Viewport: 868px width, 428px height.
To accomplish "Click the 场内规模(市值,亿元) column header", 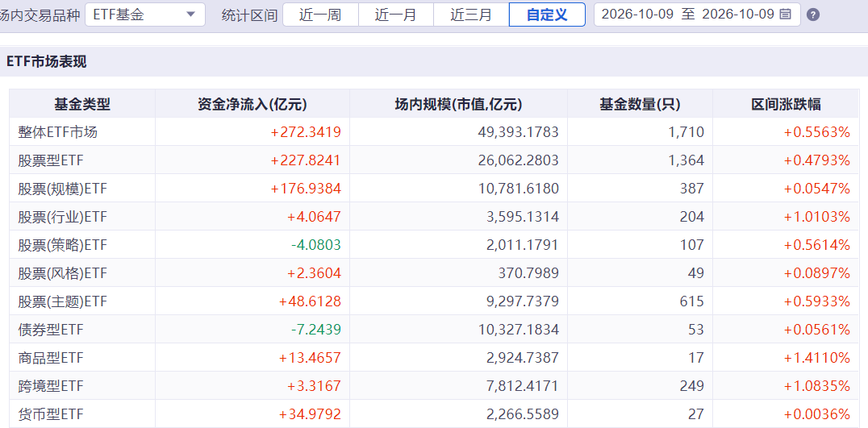I will pyautogui.click(x=458, y=104).
